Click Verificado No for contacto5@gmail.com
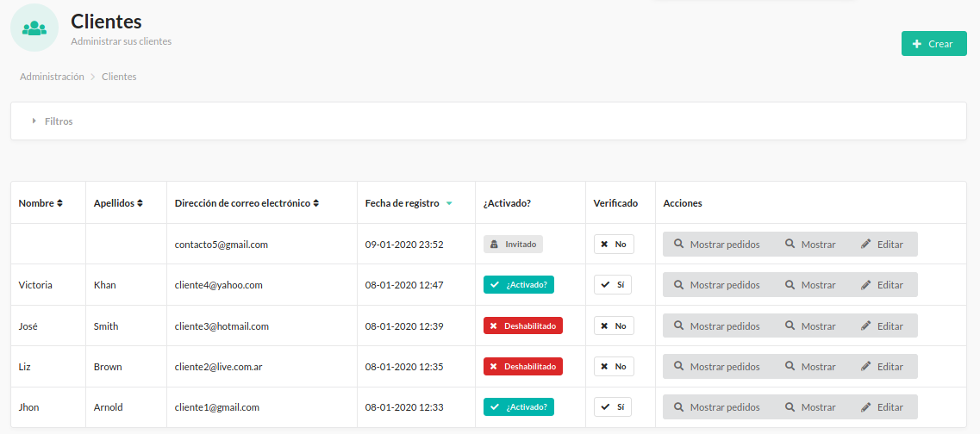Viewport: 980px width, 434px height. 614,245
